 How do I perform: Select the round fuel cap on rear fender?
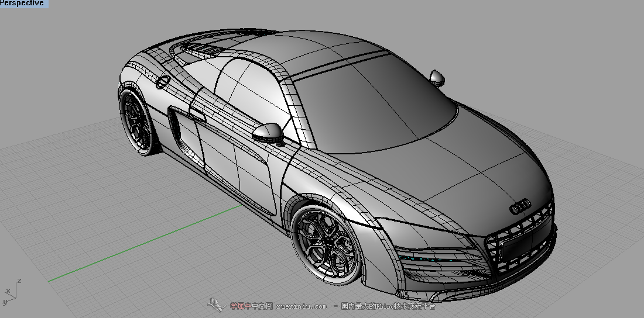point(163,82)
